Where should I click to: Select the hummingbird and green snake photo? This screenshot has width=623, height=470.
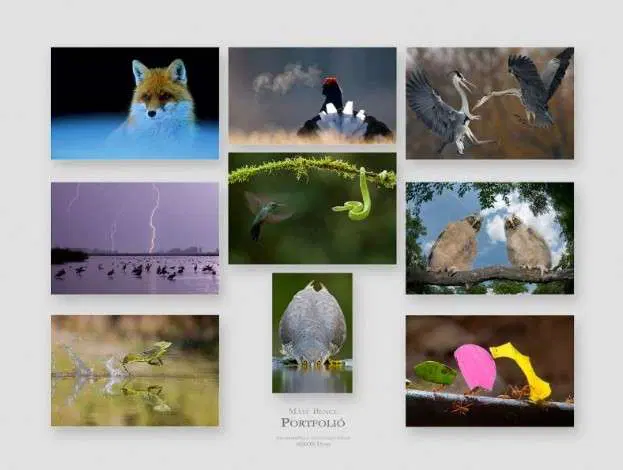(312, 208)
